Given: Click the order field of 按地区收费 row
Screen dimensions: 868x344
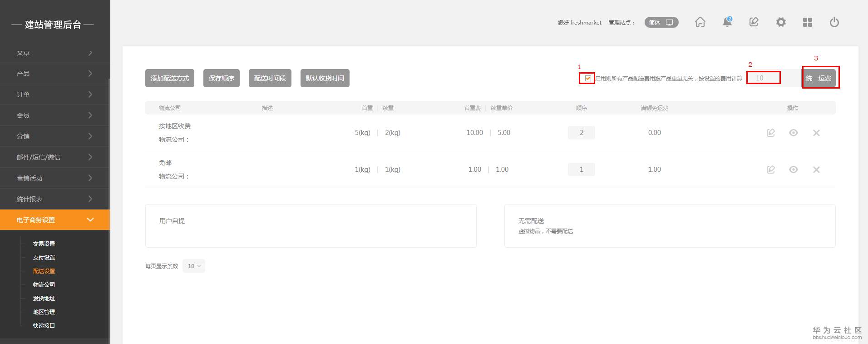Looking at the screenshot, I should pyautogui.click(x=582, y=133).
